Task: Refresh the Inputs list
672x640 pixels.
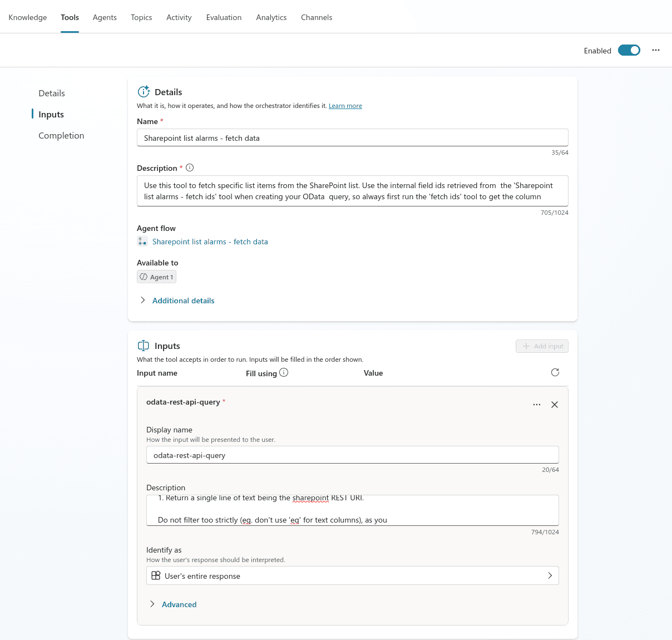Action: tap(555, 372)
